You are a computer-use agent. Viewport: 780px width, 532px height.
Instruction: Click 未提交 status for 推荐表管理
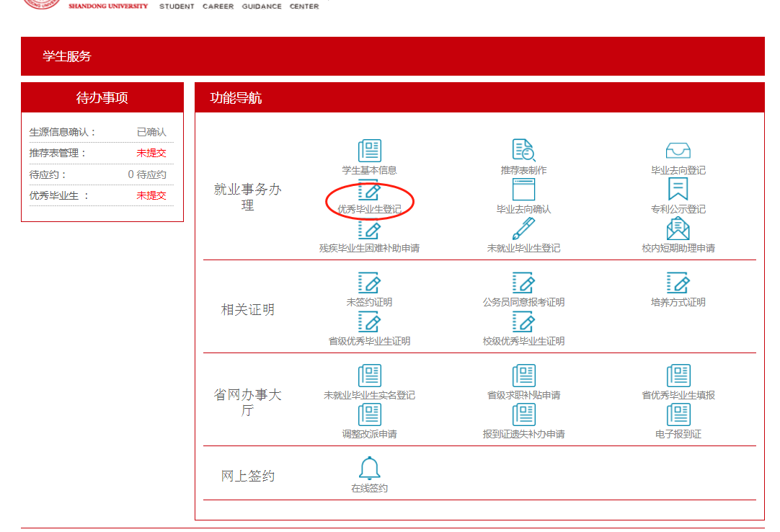pyautogui.click(x=151, y=153)
